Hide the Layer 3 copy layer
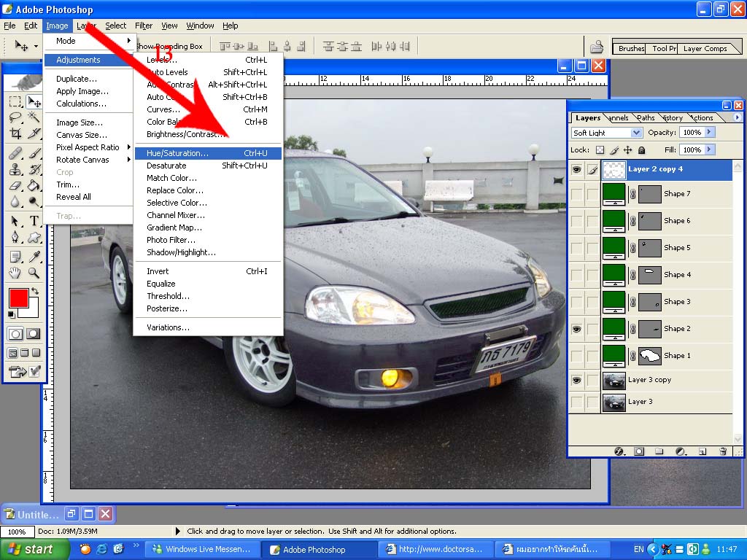This screenshot has height=560, width=747. coord(576,380)
